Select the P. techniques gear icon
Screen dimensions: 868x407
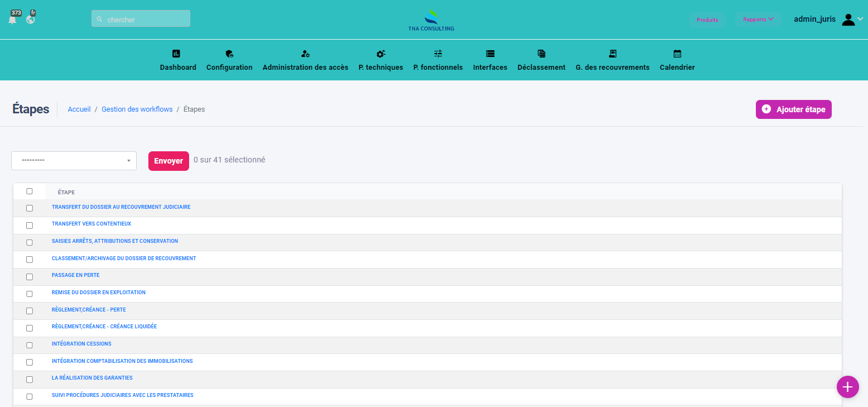coord(380,54)
